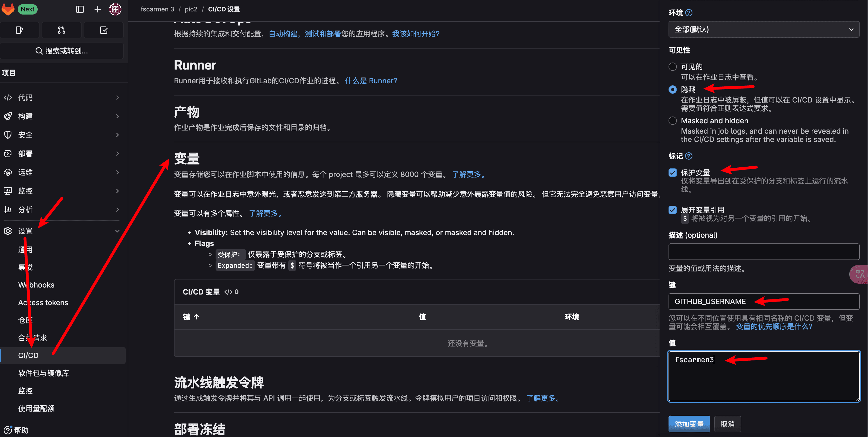Click the 键 GITHUB_USERNAME input field
The image size is (868, 437).
pos(764,301)
